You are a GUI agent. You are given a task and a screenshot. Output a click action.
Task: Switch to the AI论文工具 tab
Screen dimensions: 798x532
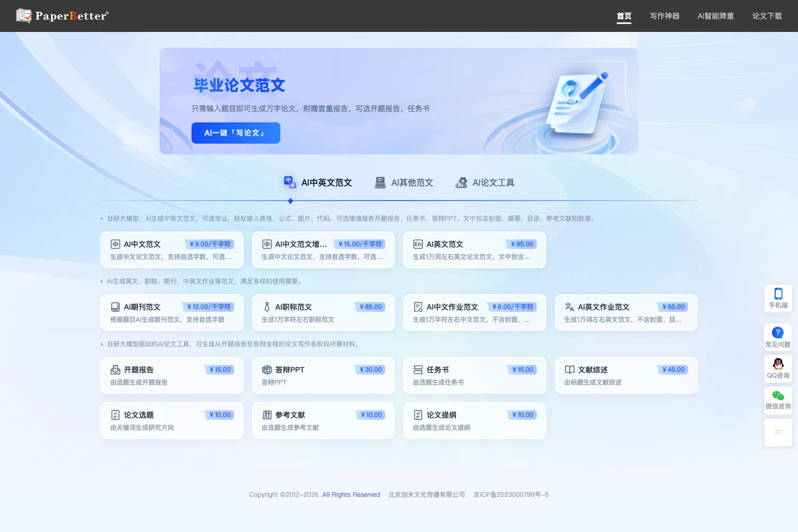[x=485, y=182]
